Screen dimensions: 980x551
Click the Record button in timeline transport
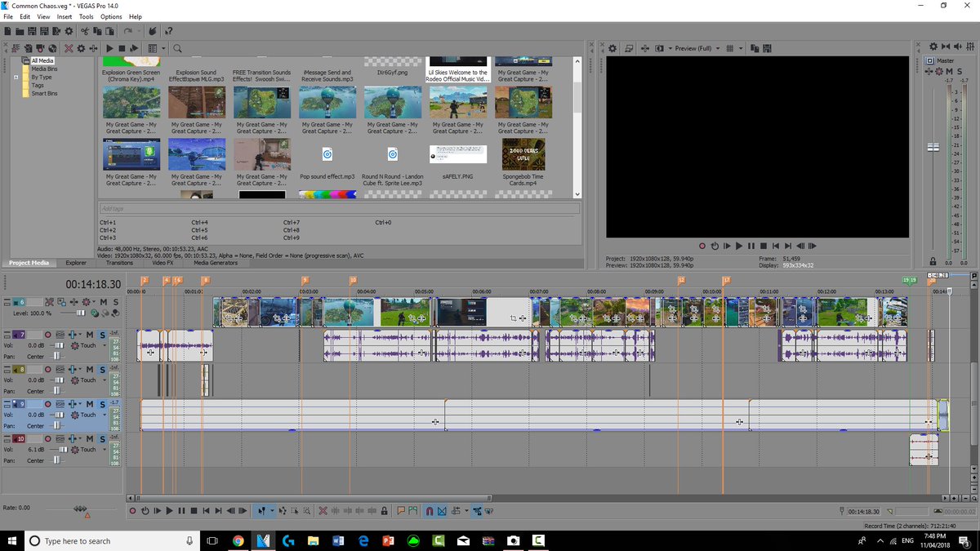(x=132, y=511)
